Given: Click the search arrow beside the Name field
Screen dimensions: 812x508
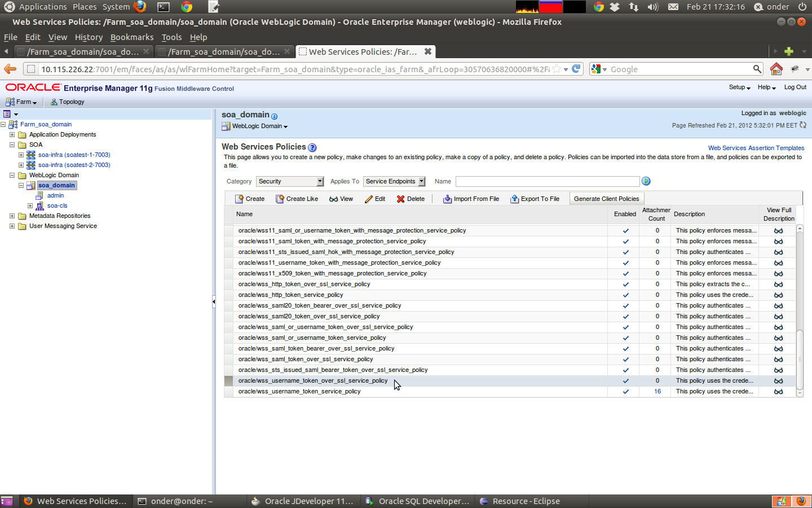Looking at the screenshot, I should 645,181.
